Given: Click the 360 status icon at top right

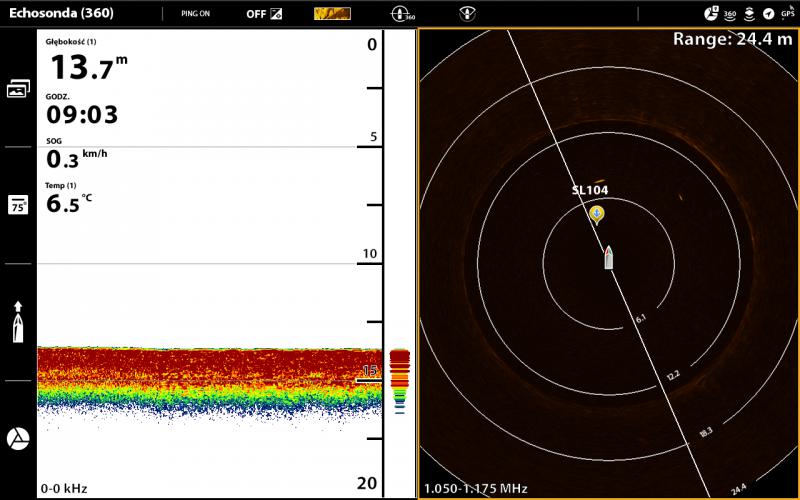Looking at the screenshot, I should click(730, 14).
